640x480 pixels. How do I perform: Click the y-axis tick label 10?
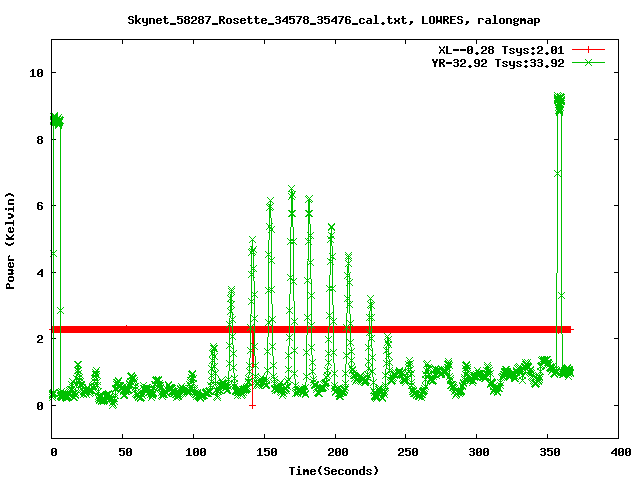[36, 73]
